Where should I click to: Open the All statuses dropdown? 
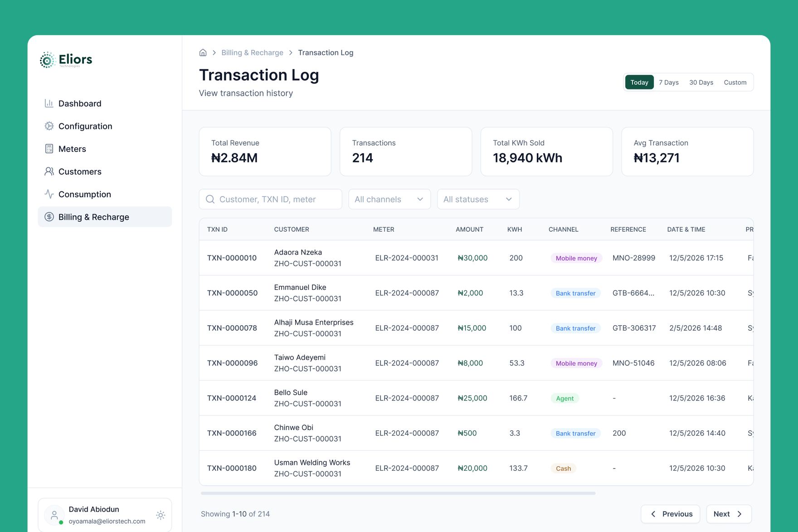point(478,199)
